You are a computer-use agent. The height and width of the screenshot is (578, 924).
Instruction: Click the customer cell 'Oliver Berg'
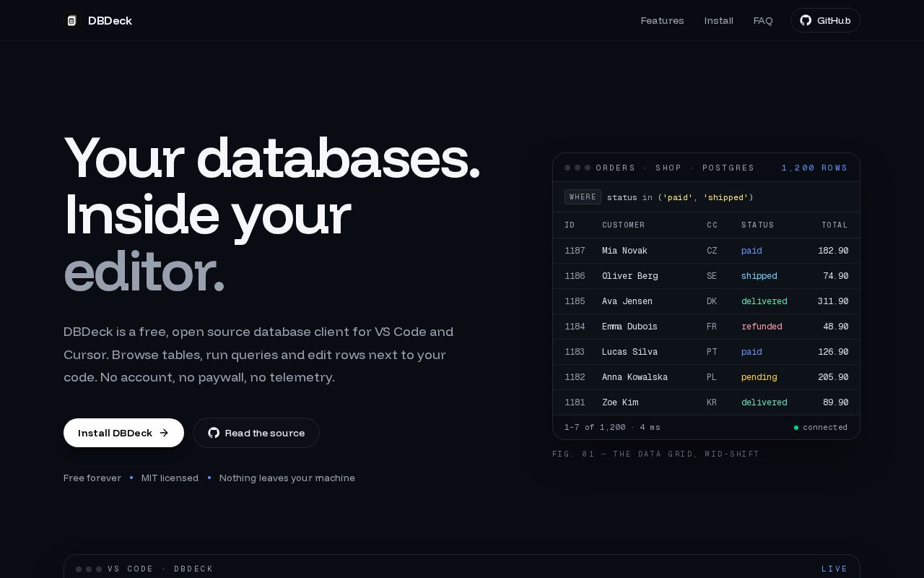click(629, 276)
